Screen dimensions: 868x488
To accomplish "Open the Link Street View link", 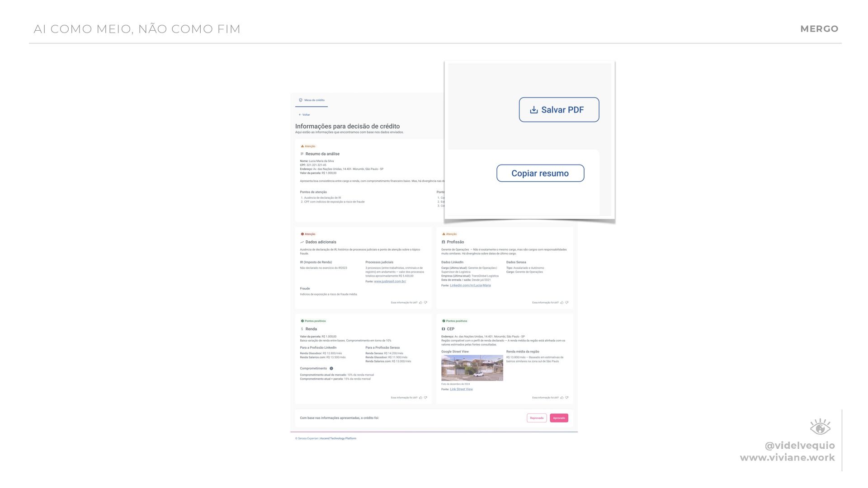I will [461, 389].
